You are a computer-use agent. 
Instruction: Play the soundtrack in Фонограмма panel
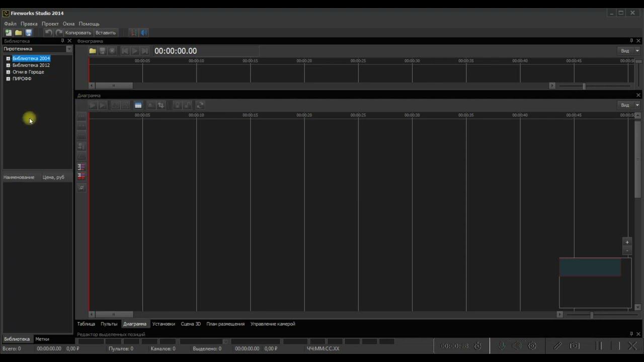click(x=135, y=51)
